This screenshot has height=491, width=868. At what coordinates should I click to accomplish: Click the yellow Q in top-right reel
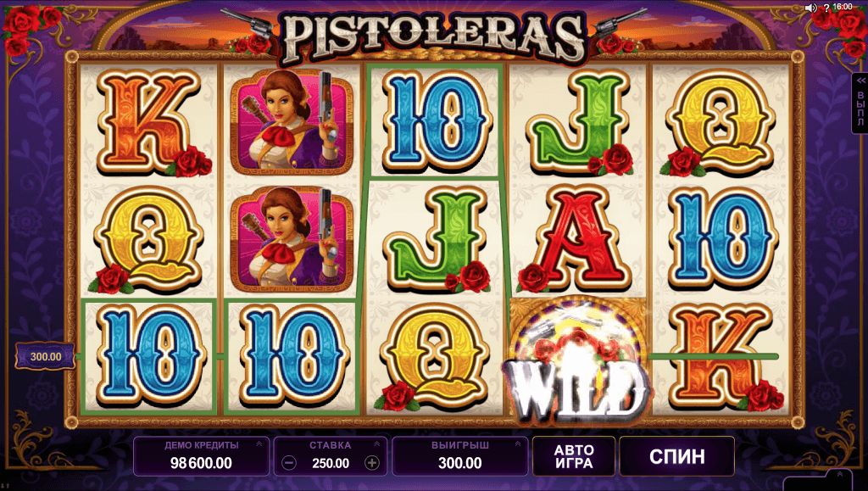pos(720,123)
